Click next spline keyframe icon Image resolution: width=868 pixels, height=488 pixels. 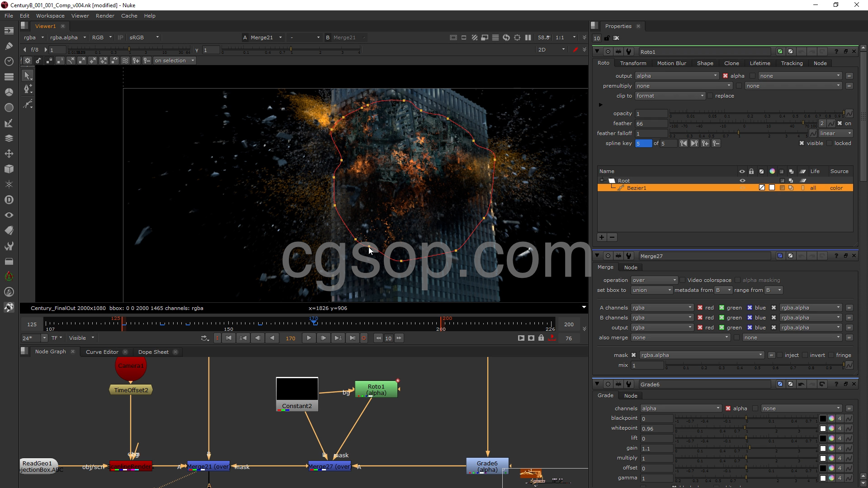tap(694, 143)
